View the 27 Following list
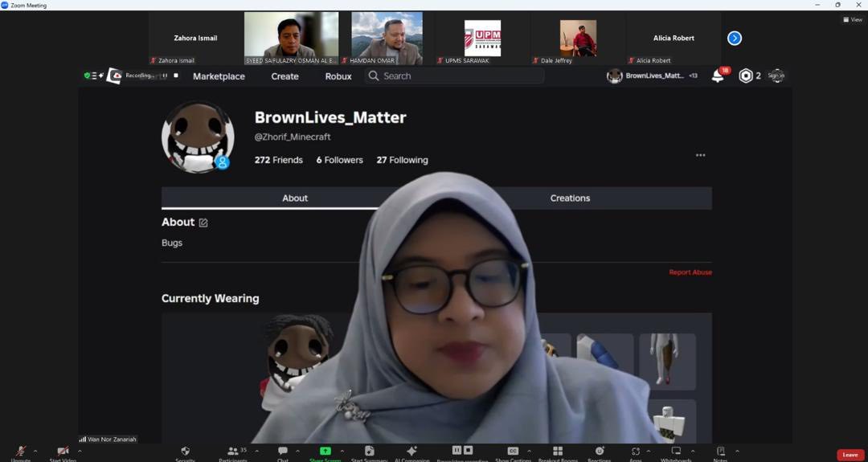The height and width of the screenshot is (462, 868). [x=403, y=160]
